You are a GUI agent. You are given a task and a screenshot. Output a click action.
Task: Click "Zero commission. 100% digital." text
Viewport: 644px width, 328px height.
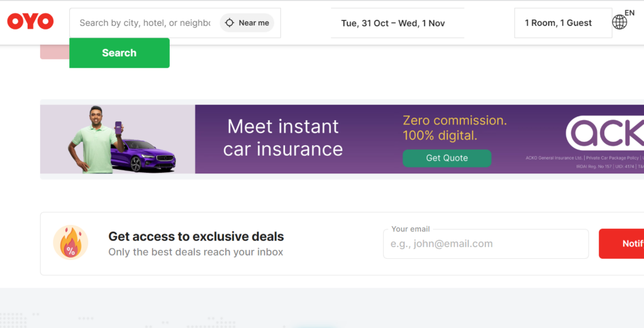pos(455,128)
